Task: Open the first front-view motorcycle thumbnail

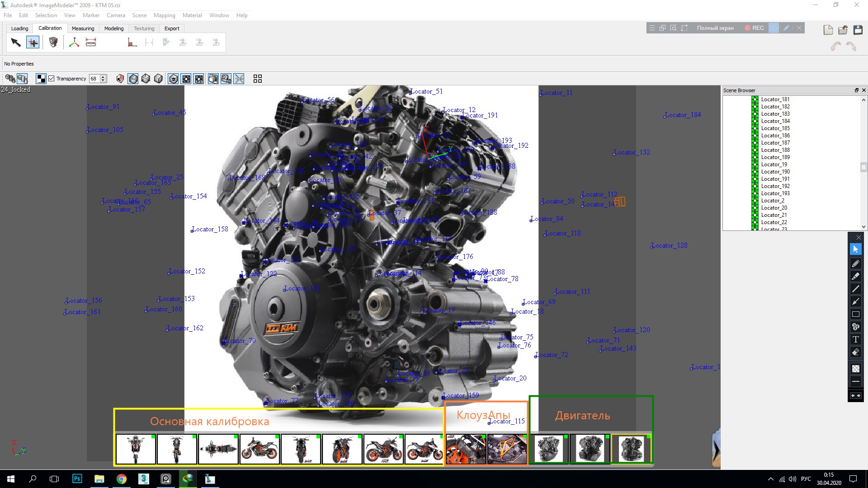Action: point(136,449)
